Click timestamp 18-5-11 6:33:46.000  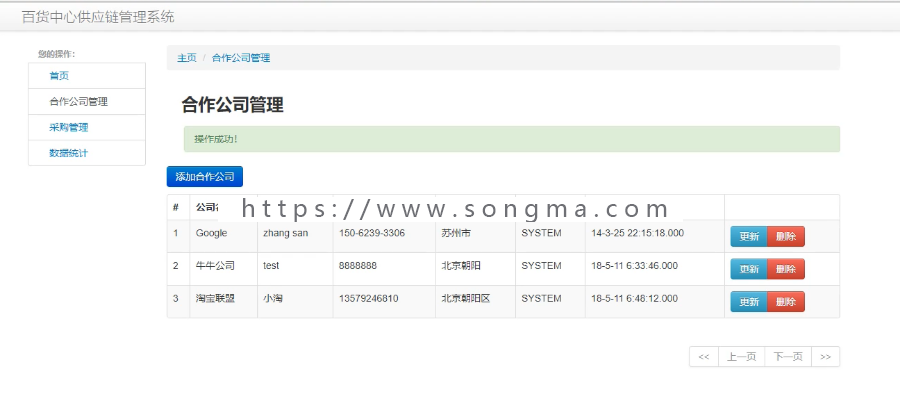(x=634, y=266)
